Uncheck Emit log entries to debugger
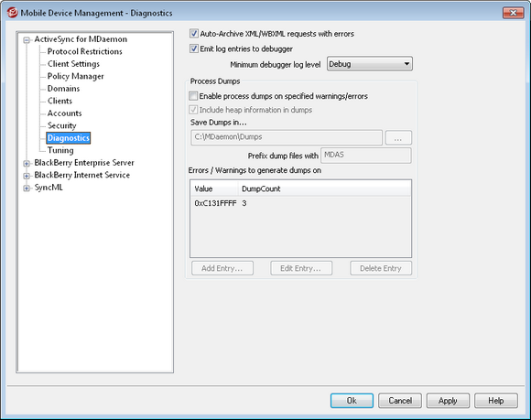 coord(194,48)
